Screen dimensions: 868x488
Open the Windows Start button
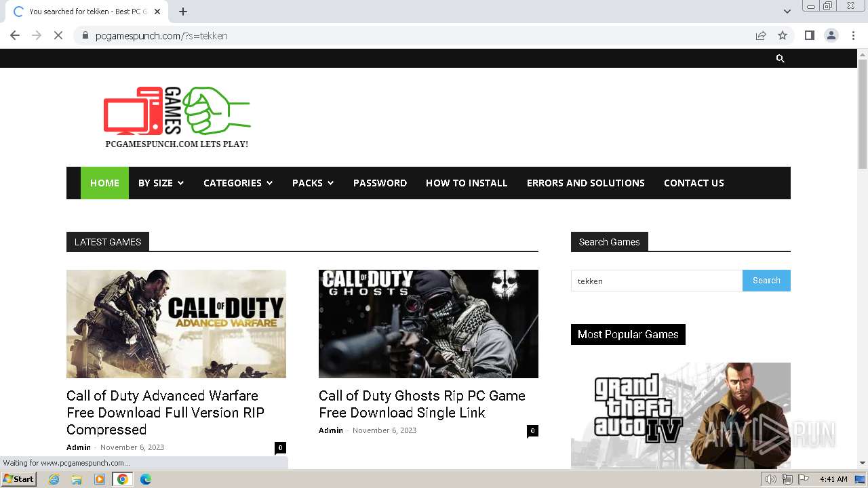coord(19,479)
